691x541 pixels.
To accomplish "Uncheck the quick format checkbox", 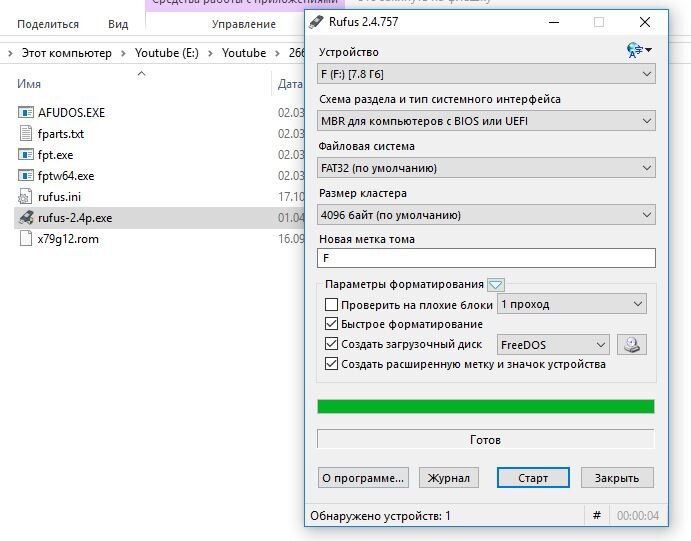I will coord(331,324).
